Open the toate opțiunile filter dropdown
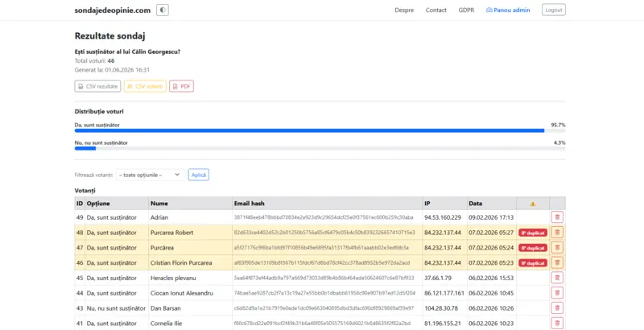Screen dimensions: 644x330 click(x=150, y=175)
